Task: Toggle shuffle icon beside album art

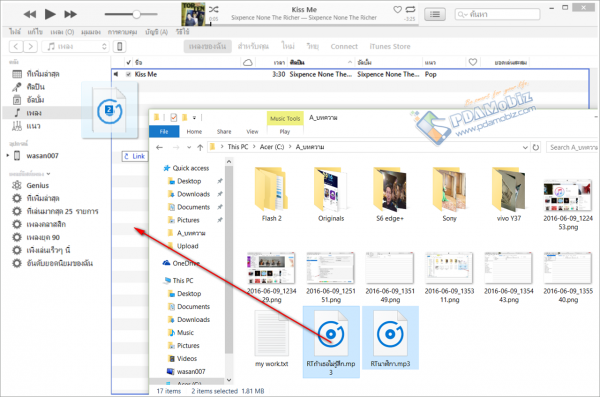Action: click(x=214, y=9)
